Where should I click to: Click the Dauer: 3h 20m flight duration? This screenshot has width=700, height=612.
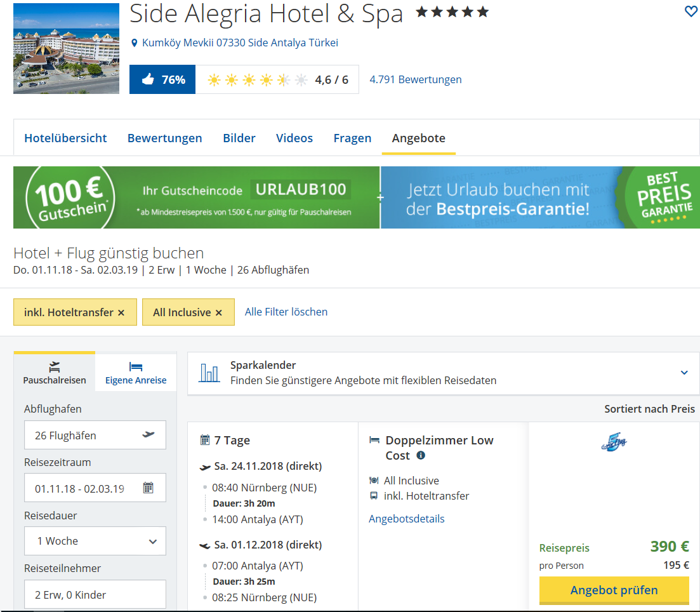pyautogui.click(x=244, y=503)
